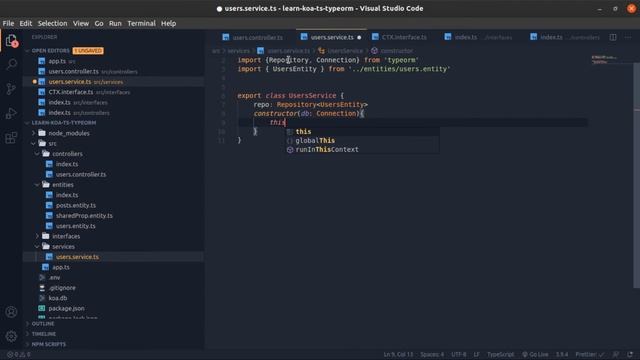Open the editor More Actions menu

tap(628, 37)
